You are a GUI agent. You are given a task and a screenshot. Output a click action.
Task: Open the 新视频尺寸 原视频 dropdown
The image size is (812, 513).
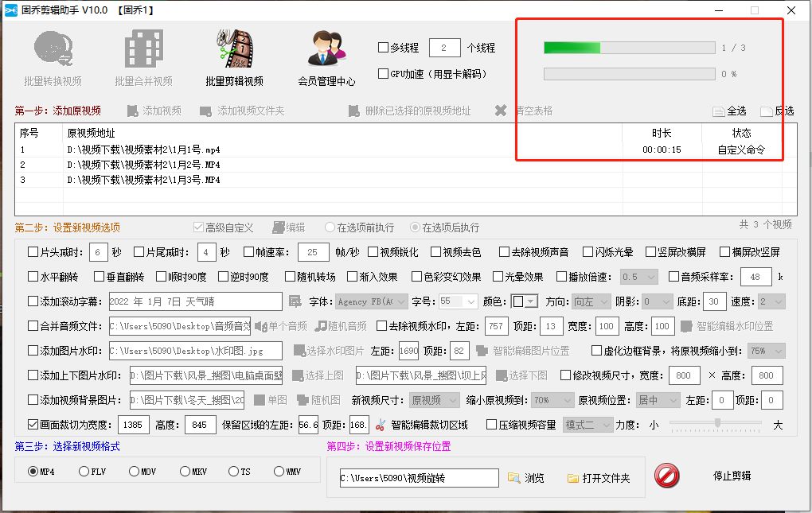pyautogui.click(x=434, y=400)
